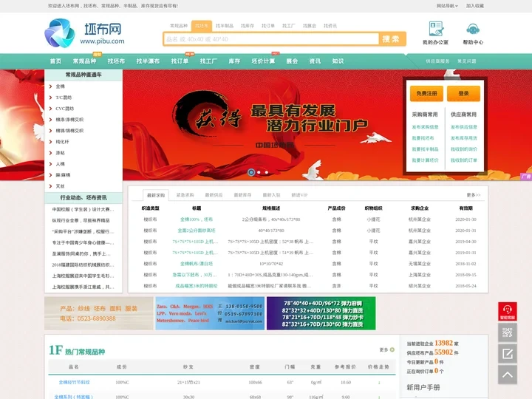The image size is (532, 399).
Task: Open the beige 纱线 坯布 面料 ad banner
Action: click(99, 313)
